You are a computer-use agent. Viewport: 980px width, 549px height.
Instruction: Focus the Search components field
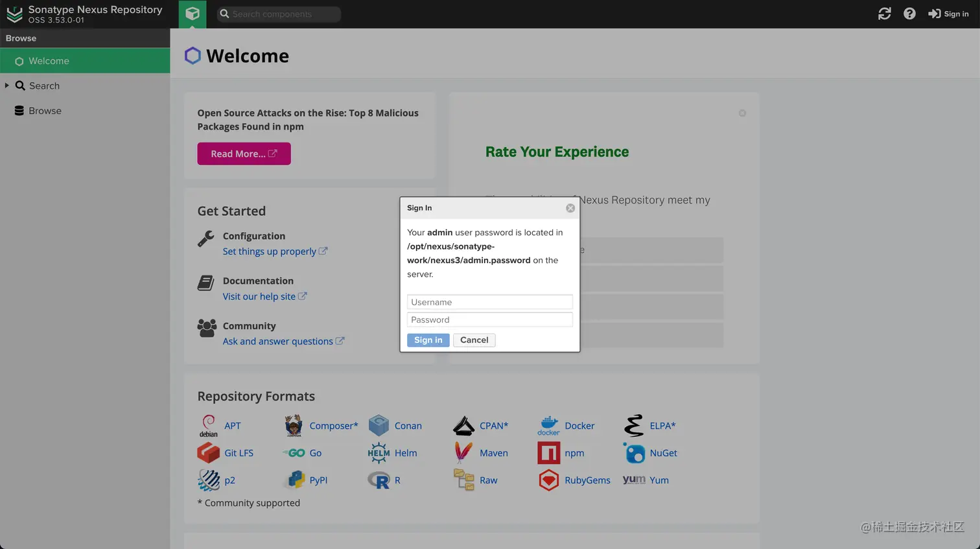(x=279, y=14)
